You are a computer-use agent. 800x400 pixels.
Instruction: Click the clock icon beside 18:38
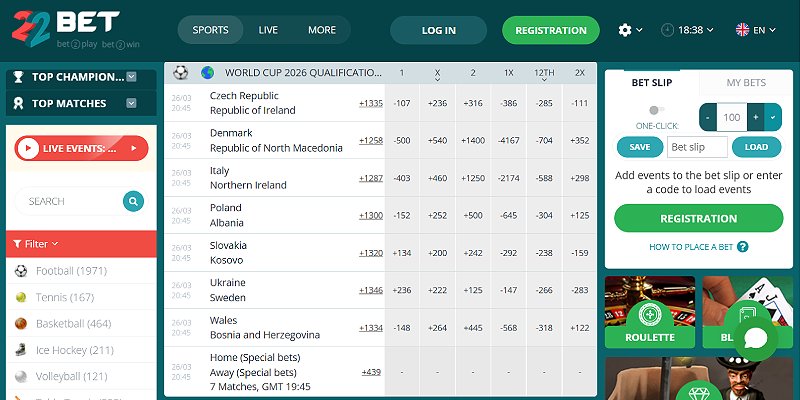[667, 30]
